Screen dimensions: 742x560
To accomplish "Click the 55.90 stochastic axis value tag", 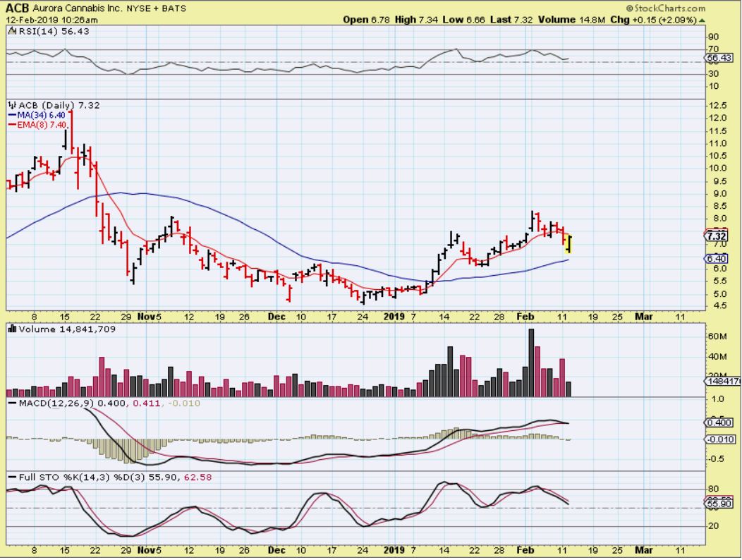I will [x=718, y=504].
